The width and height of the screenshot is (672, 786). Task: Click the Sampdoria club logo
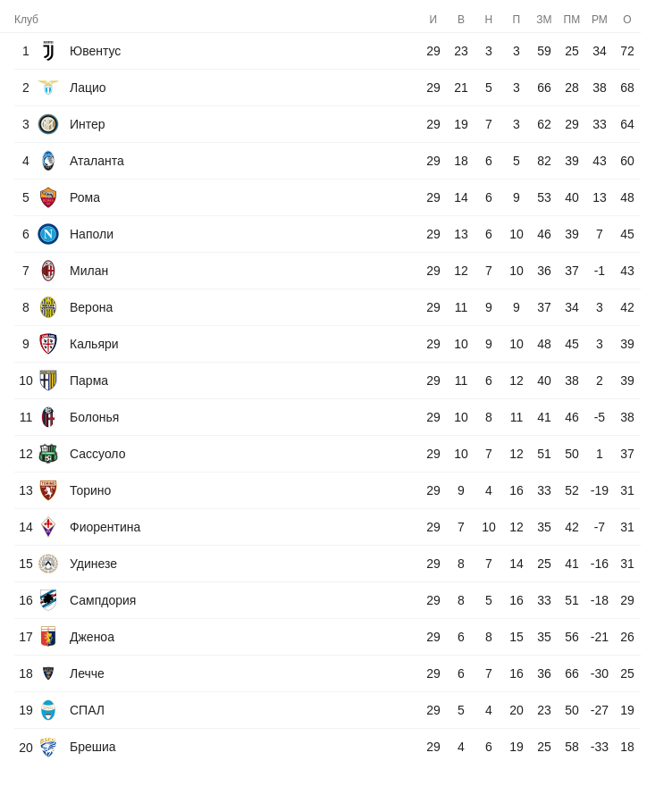(48, 600)
